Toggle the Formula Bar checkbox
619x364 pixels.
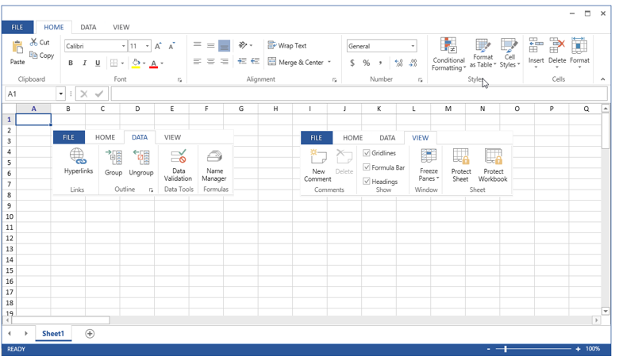point(367,167)
